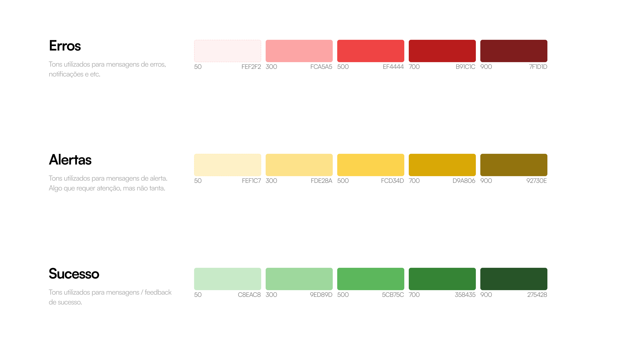The image size is (644, 342).
Task: Select the darkest green swatch 275428
Action: click(x=513, y=279)
